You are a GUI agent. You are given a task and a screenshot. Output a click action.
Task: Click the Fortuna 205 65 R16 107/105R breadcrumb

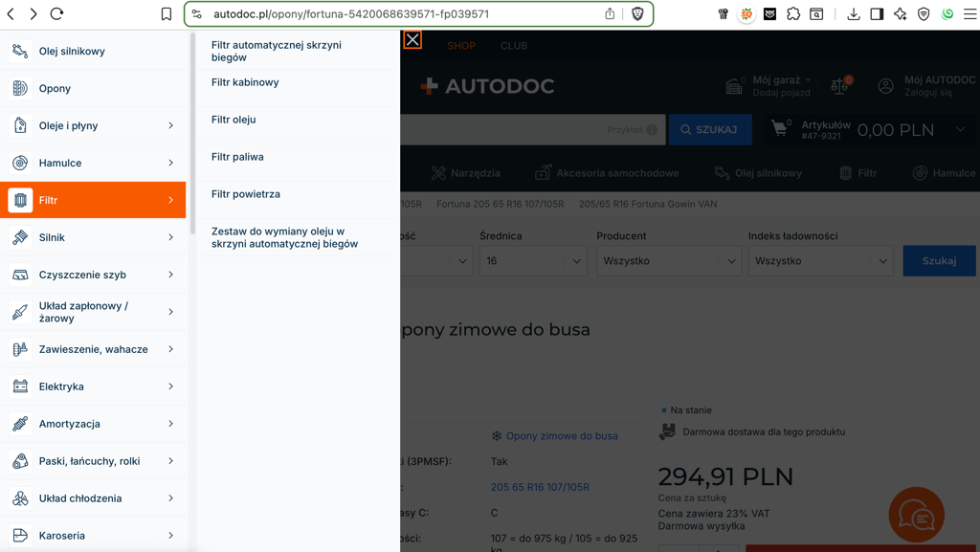click(x=500, y=204)
